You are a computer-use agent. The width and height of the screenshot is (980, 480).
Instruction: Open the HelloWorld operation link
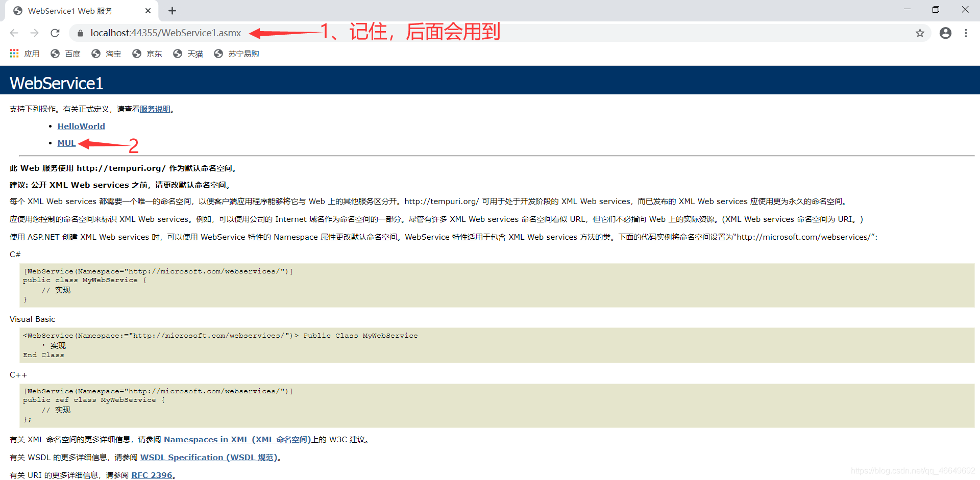81,126
